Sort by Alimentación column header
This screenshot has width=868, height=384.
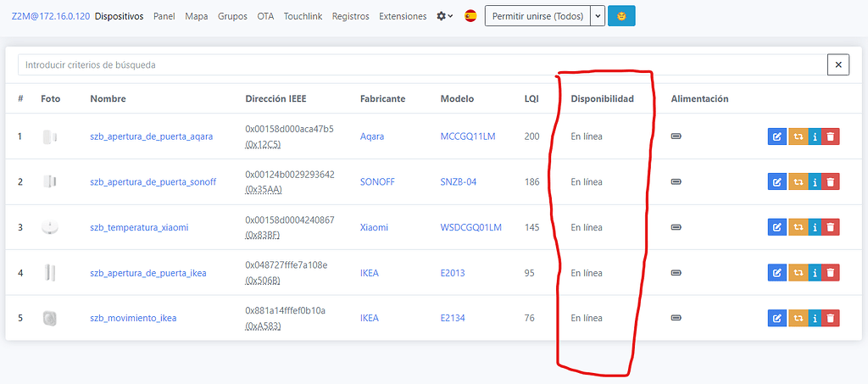coord(699,98)
